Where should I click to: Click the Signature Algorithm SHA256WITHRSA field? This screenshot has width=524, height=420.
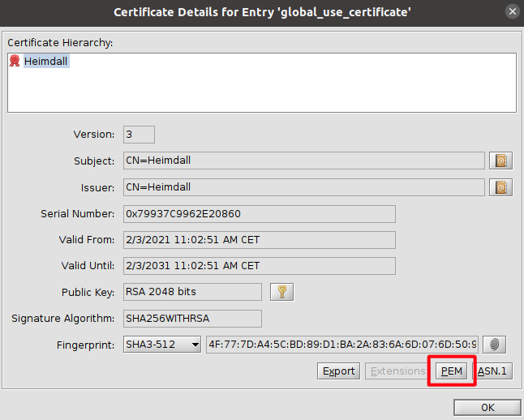coord(192,319)
